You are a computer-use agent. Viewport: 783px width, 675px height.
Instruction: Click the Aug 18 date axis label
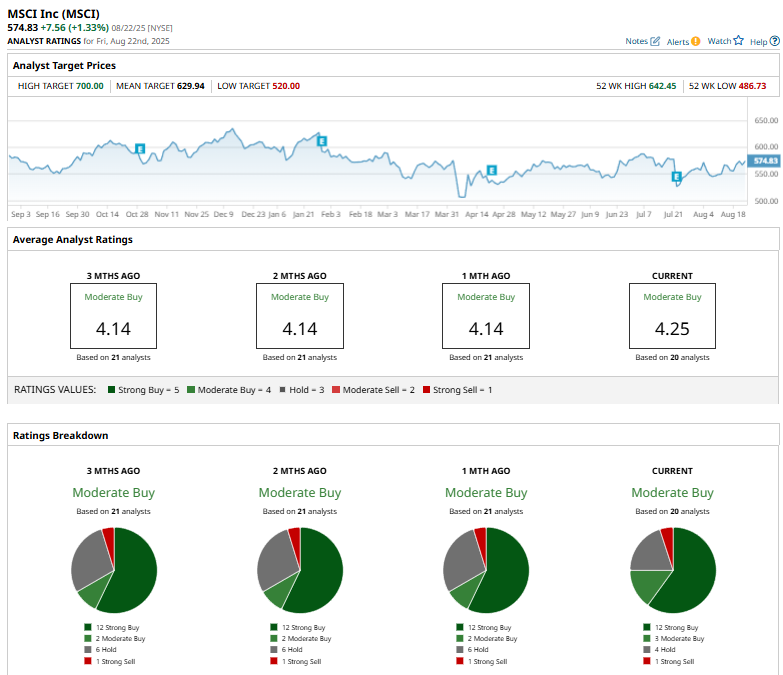pyautogui.click(x=733, y=214)
